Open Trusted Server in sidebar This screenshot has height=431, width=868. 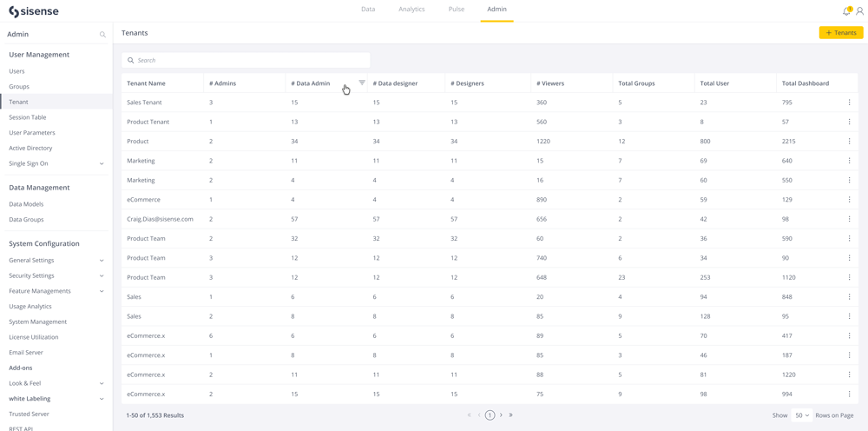tap(29, 414)
